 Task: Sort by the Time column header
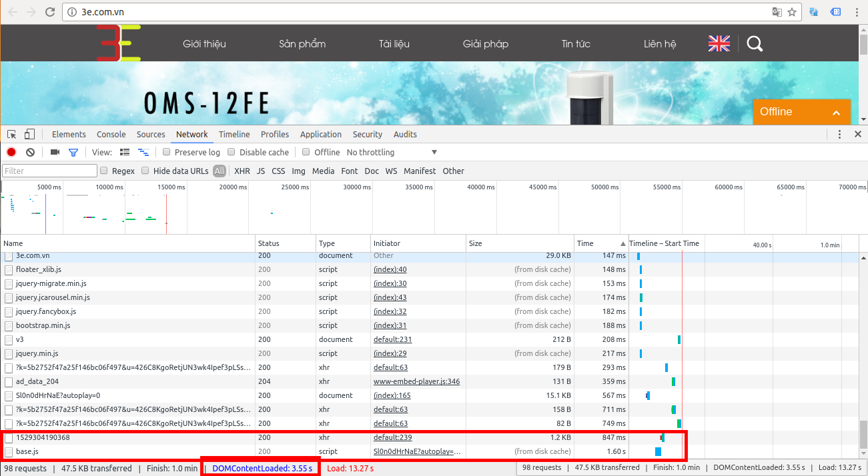(601, 243)
